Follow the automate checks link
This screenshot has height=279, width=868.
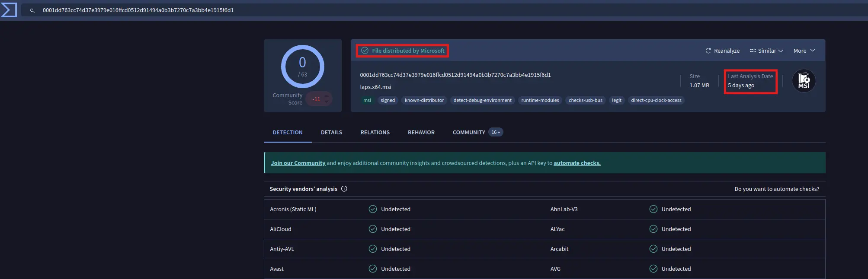coord(577,163)
